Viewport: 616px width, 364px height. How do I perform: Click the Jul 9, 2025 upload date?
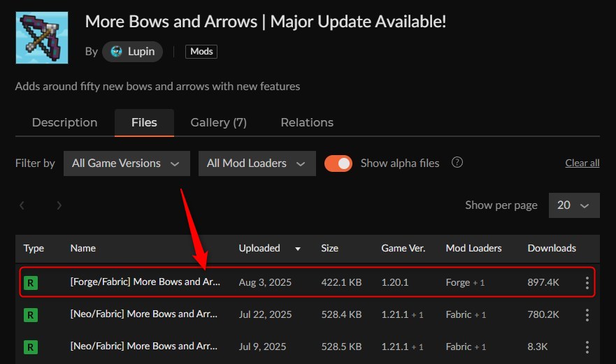click(262, 347)
